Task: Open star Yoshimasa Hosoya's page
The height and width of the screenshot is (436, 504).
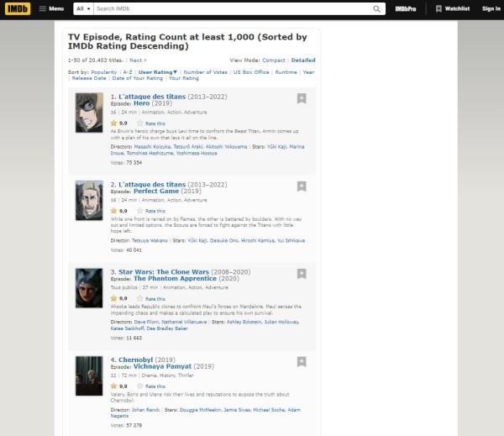Action: pos(197,153)
